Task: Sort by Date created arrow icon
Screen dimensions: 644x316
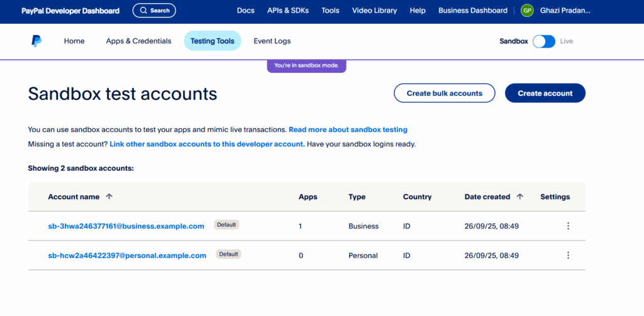Action: click(519, 197)
